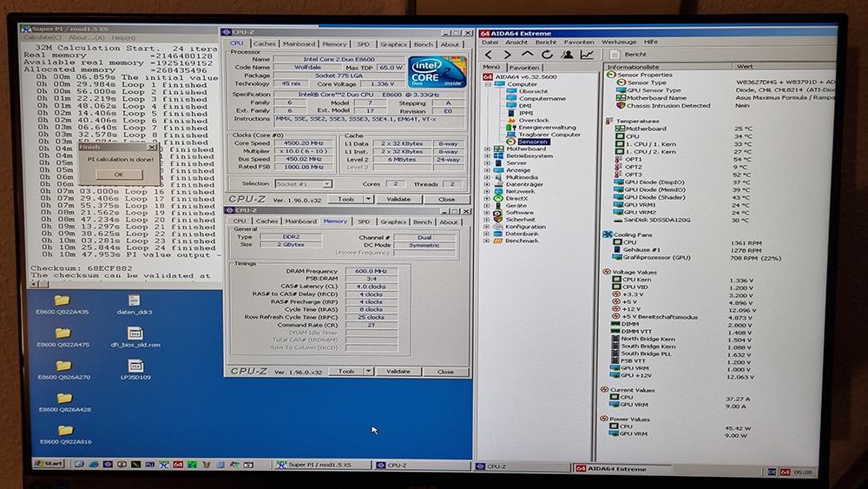
Task: Open the Werkzeuge menu in AIDA64
Action: point(619,42)
